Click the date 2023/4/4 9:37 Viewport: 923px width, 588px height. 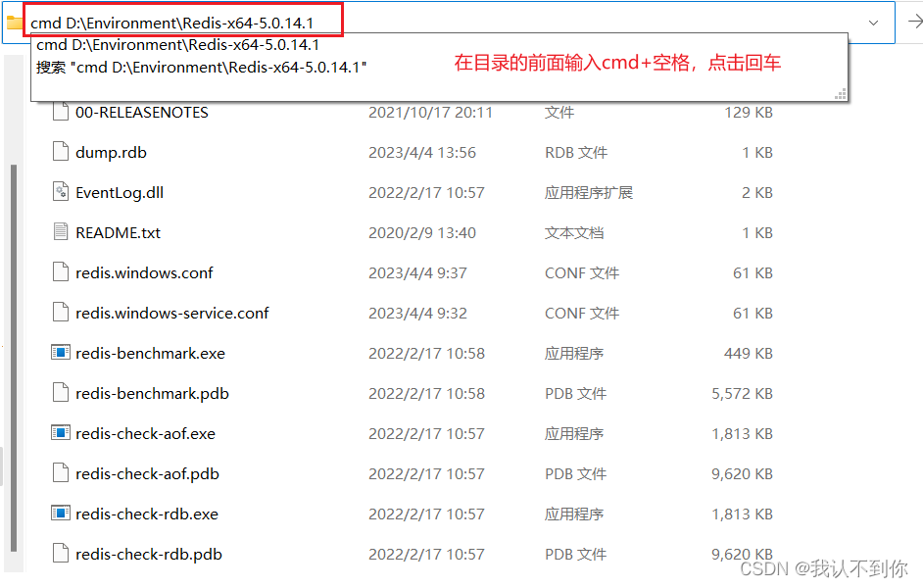coord(417,273)
